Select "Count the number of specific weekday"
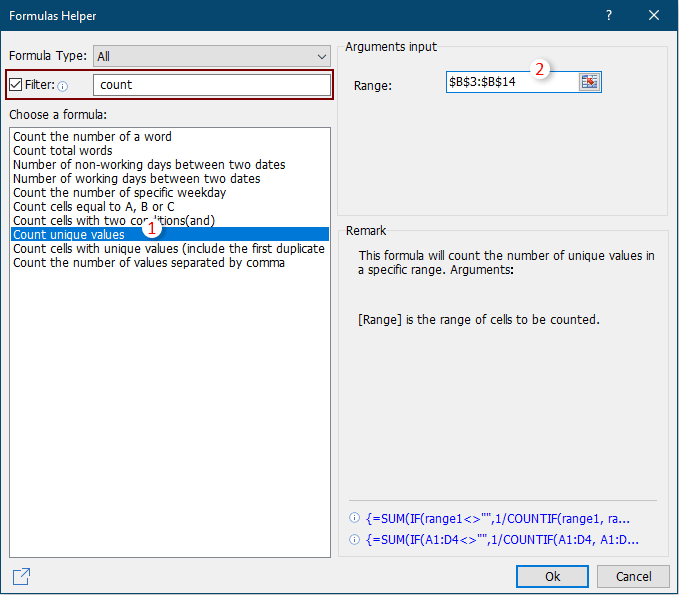 point(119,193)
